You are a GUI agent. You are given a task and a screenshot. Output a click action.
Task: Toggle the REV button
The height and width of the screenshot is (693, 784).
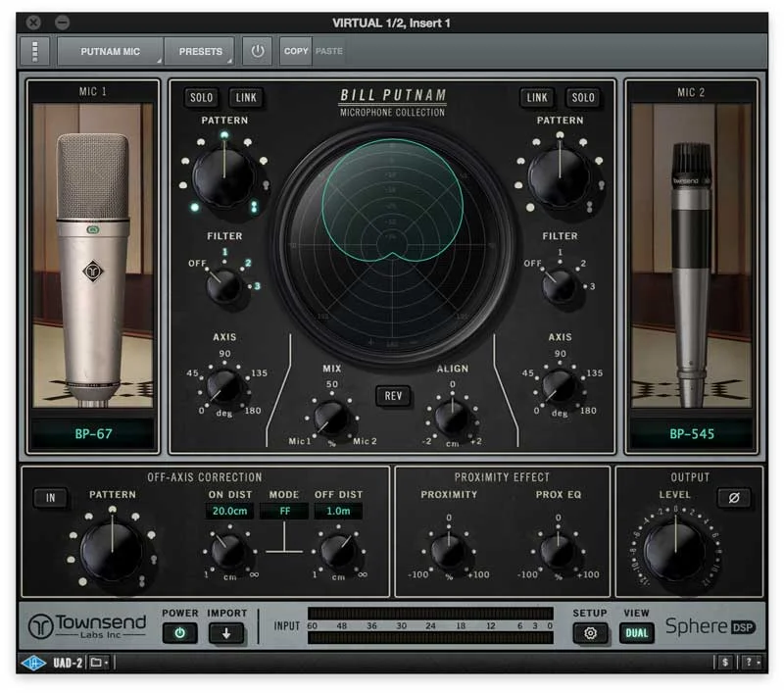tap(393, 396)
